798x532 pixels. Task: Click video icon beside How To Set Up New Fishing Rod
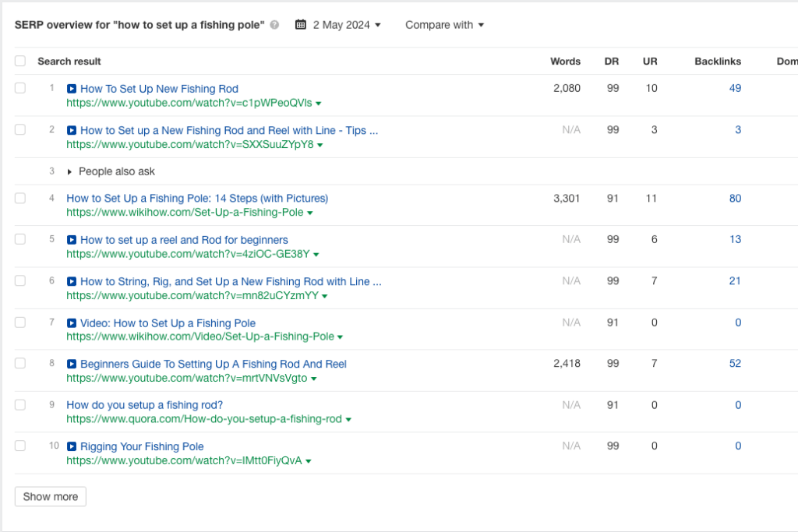point(72,89)
